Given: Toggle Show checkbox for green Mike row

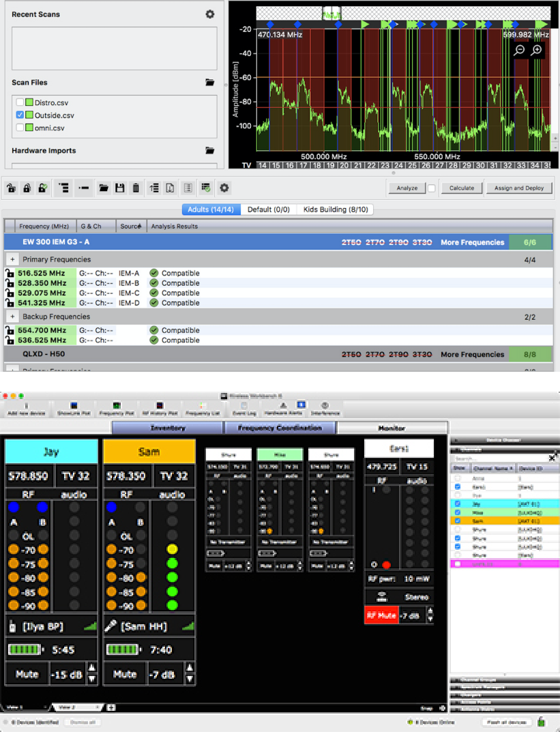Looking at the screenshot, I should point(457,512).
